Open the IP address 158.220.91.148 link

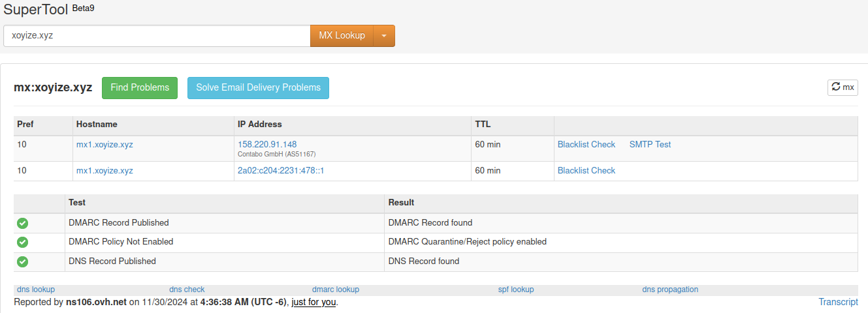[266, 145]
